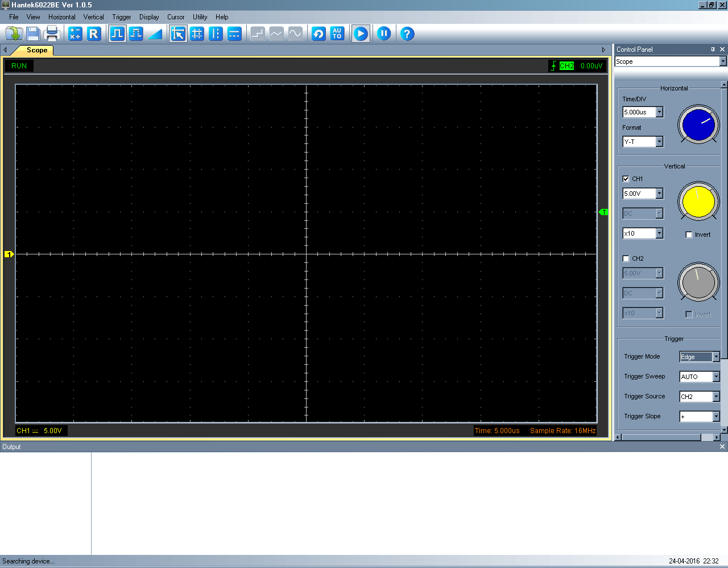Screen dimensions: 728x568
Task: Pause acquisition with the Stop icon
Action: pos(384,34)
